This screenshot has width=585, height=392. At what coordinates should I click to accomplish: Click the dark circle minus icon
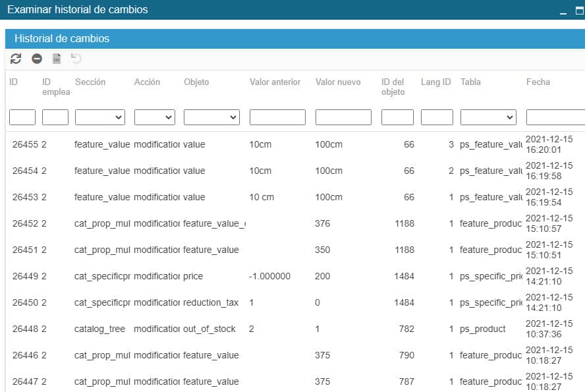[37, 59]
